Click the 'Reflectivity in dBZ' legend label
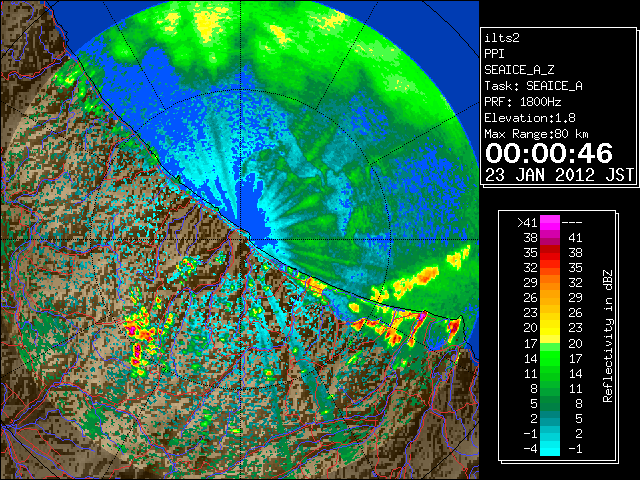This screenshot has height=480, width=640. [x=608, y=336]
